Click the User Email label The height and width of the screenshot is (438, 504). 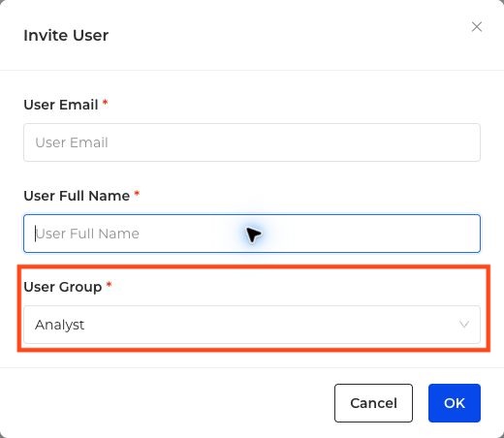tap(61, 105)
